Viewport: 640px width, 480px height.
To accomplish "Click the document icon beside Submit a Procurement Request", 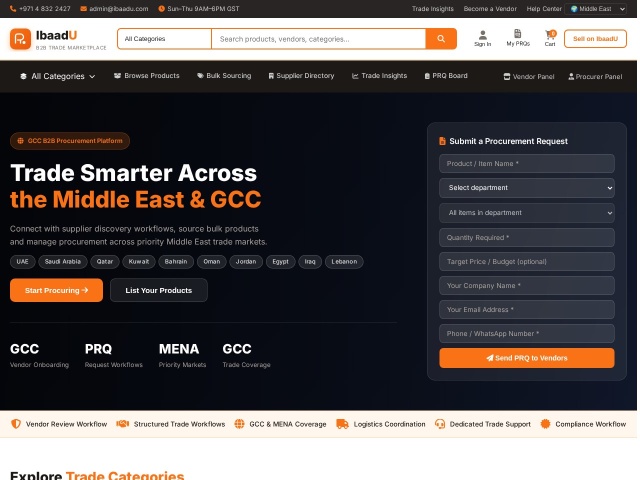I will click(x=442, y=141).
